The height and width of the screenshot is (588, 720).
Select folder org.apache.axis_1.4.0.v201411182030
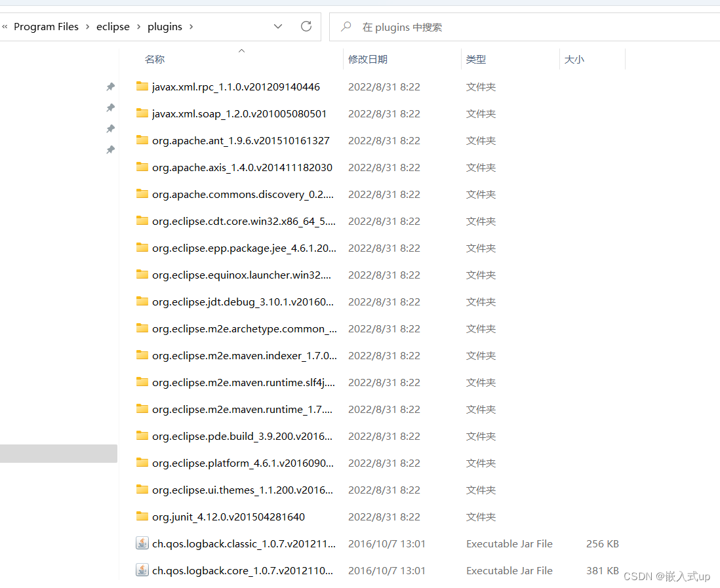point(243,168)
